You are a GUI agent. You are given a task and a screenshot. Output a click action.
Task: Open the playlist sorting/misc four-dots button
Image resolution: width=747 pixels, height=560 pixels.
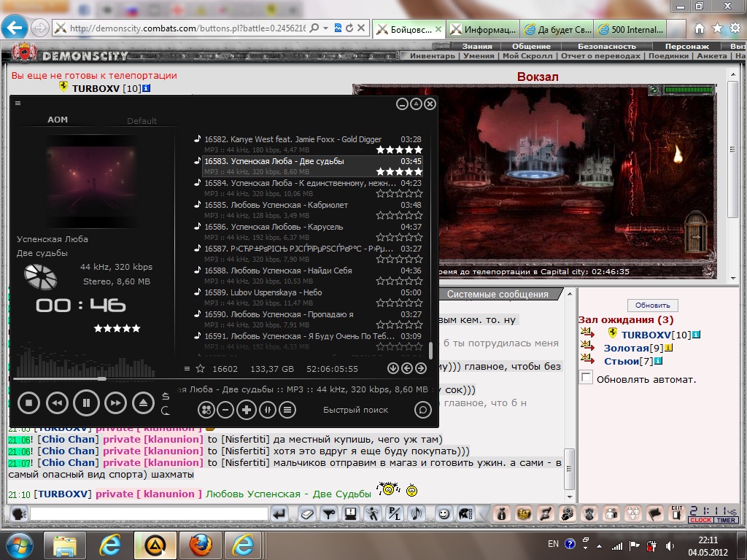click(x=206, y=410)
